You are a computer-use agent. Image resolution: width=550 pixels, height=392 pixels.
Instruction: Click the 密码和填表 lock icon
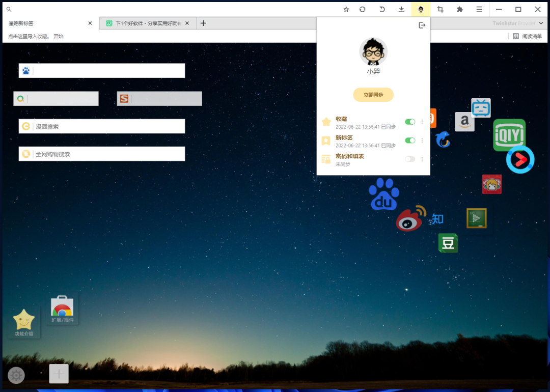[326, 159]
